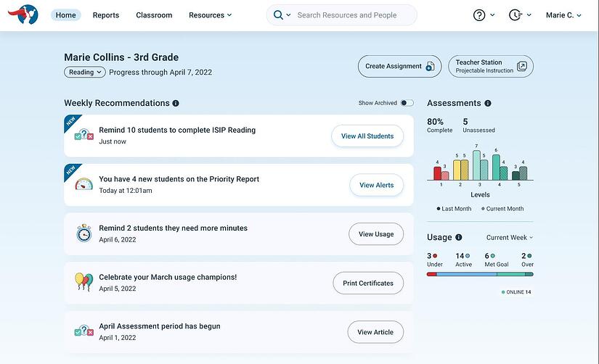Click the search magnifier icon

[278, 15]
